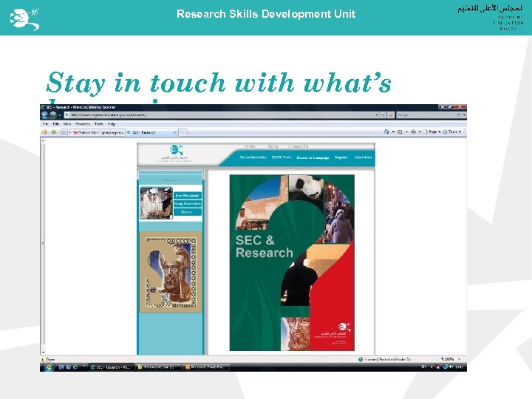Go back with IE Back arrow
The image size is (532, 399).
tap(44, 115)
